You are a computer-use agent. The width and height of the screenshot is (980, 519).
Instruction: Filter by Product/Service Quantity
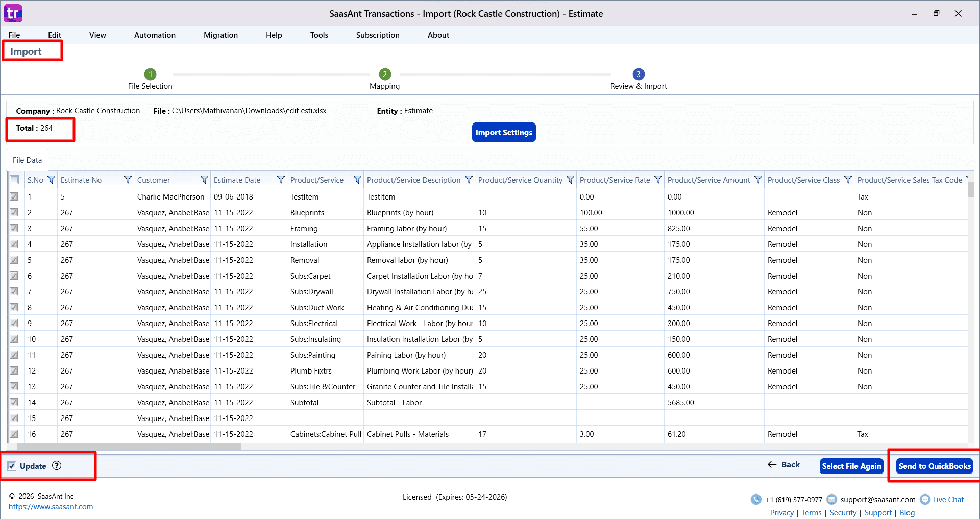(x=570, y=180)
